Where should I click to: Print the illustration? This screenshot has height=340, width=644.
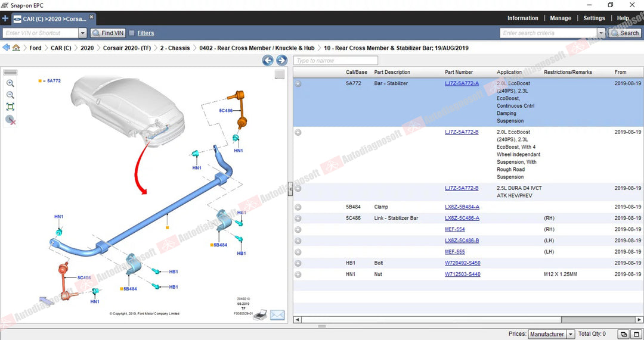pyautogui.click(x=260, y=314)
